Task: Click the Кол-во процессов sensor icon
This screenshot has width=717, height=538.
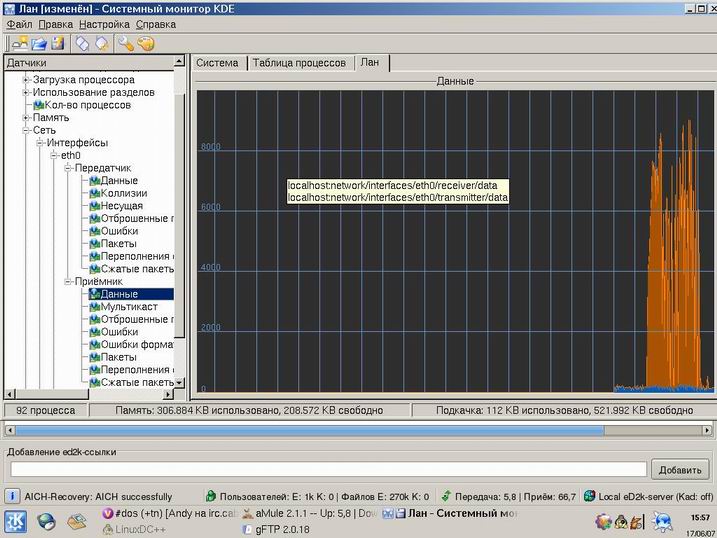Action: point(38,105)
